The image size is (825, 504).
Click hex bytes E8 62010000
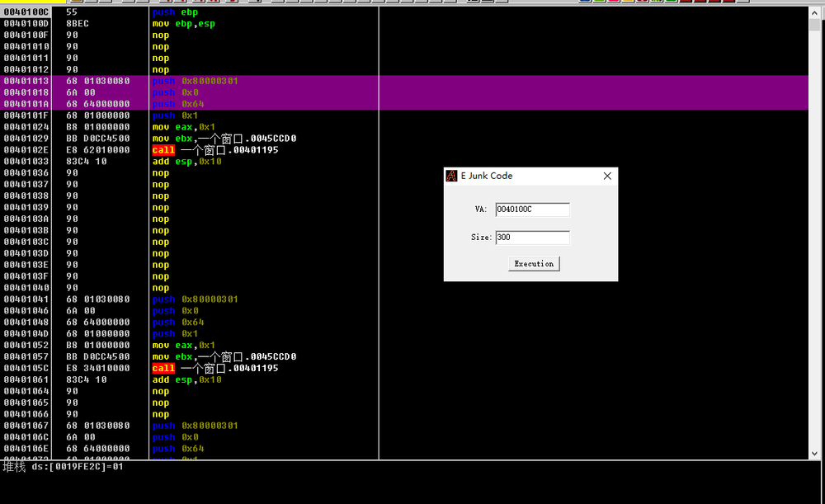[x=98, y=150]
